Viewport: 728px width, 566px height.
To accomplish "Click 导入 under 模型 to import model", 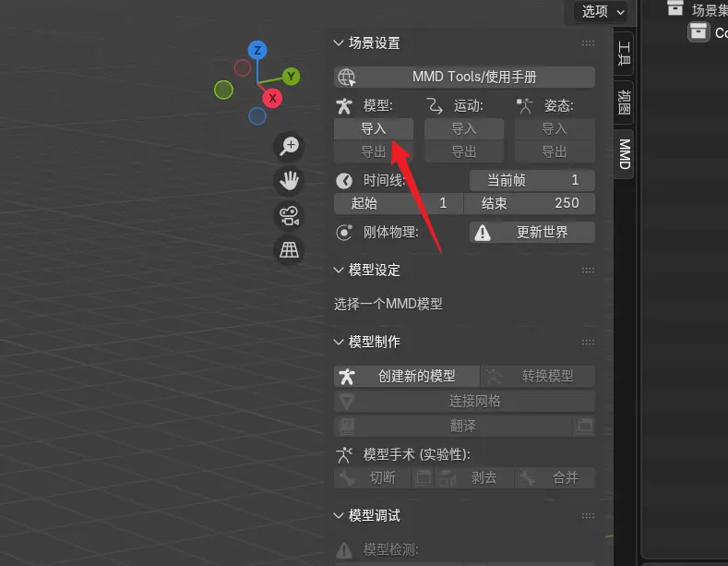I will tap(374, 128).
